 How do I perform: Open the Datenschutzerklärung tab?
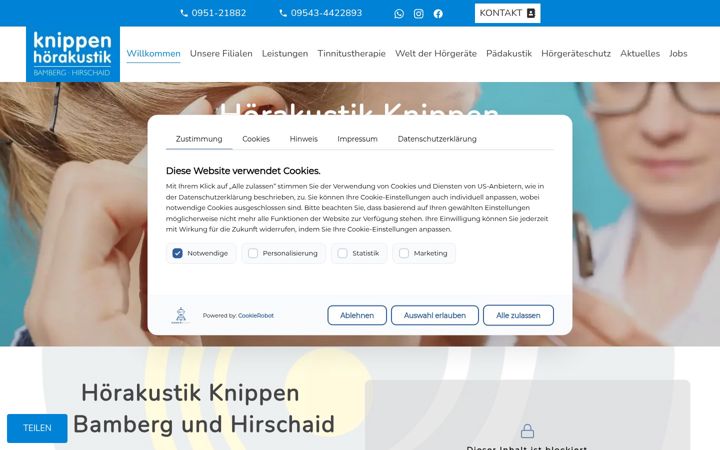click(437, 139)
